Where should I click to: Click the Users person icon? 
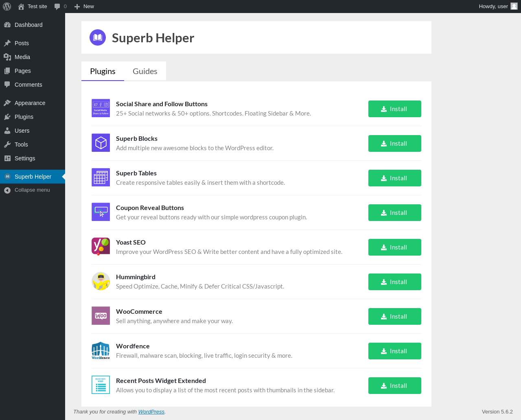point(7,131)
